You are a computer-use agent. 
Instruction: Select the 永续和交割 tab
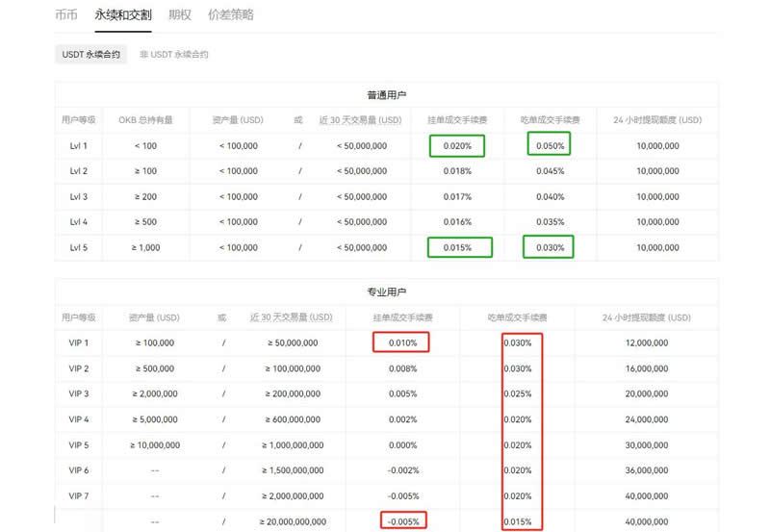(x=122, y=15)
